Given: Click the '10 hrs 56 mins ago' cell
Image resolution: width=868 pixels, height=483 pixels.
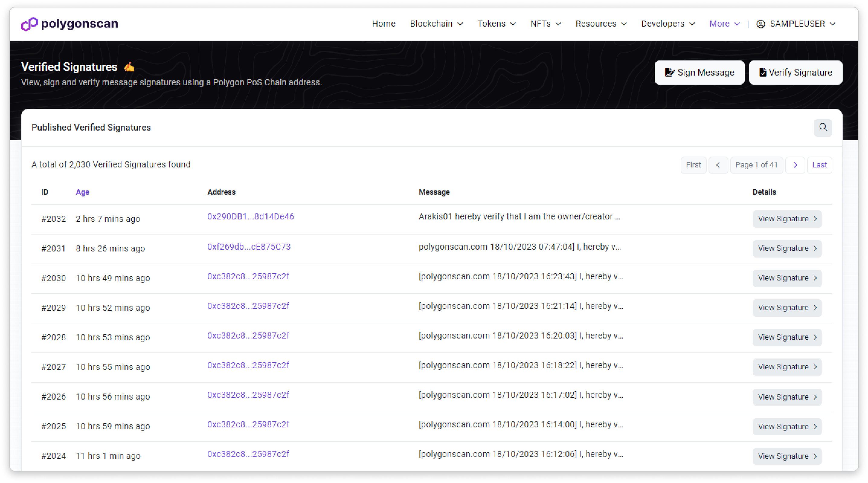Looking at the screenshot, I should click(x=113, y=397).
